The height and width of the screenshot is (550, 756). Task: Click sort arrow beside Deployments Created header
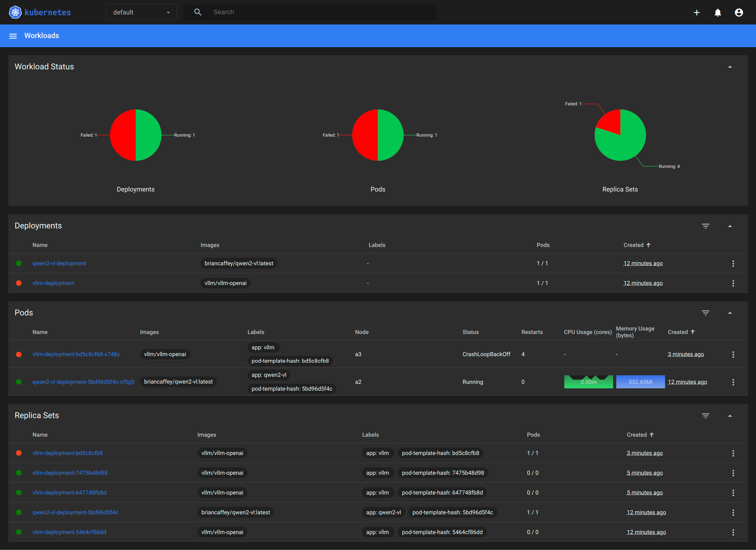point(648,245)
